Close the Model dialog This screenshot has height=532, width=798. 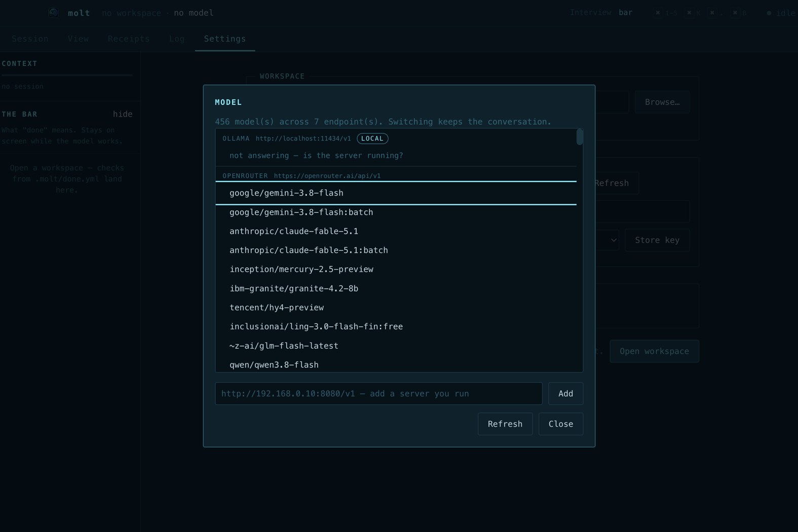tap(561, 424)
